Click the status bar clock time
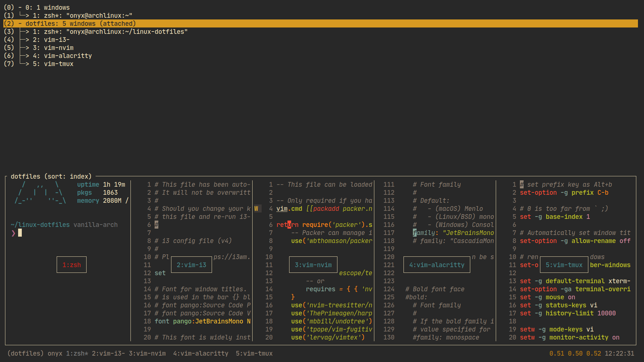 pos(619,353)
